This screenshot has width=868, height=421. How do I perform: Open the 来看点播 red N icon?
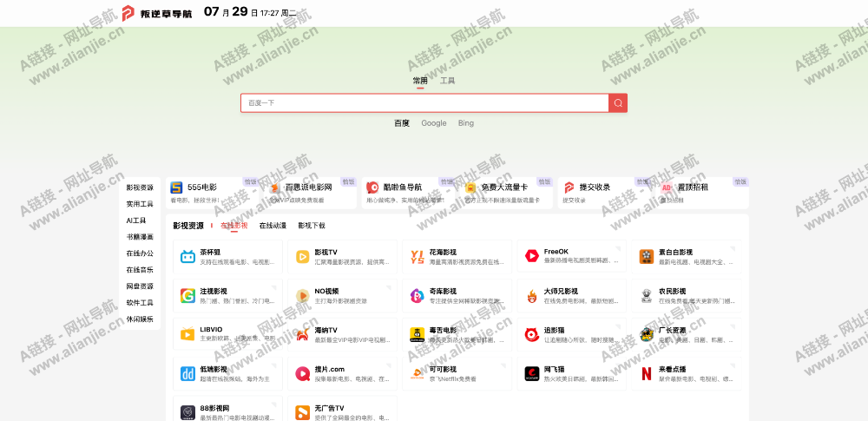coord(647,374)
